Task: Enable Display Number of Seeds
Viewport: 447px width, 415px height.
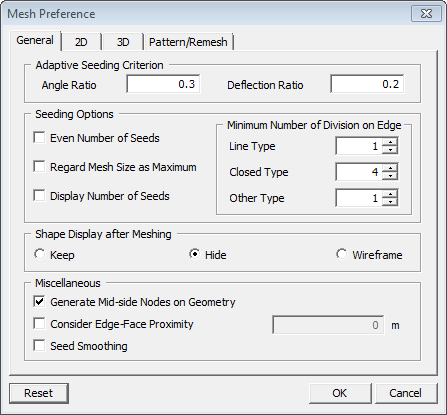Action: pyautogui.click(x=39, y=196)
